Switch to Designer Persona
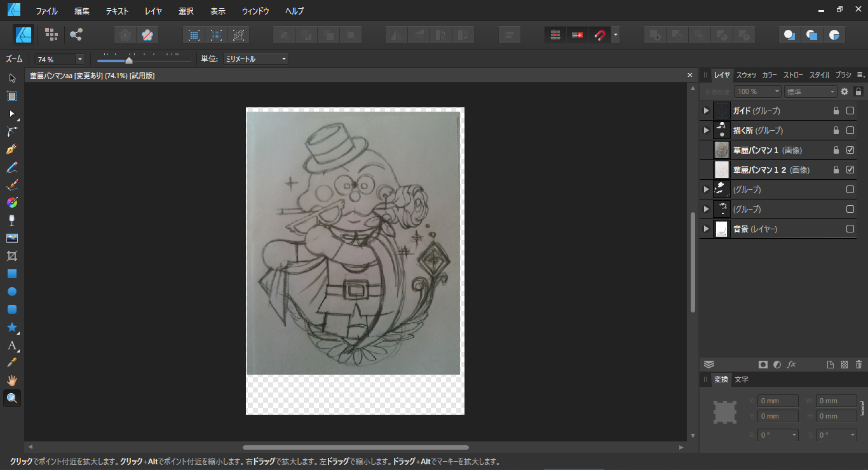Screen dimensions: 868x470 [x=24, y=34]
